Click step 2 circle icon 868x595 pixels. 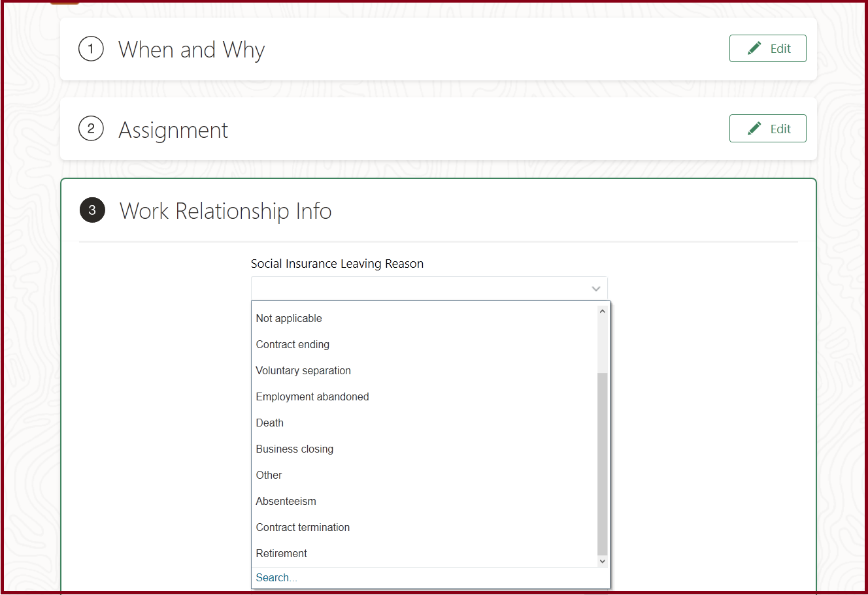91,129
